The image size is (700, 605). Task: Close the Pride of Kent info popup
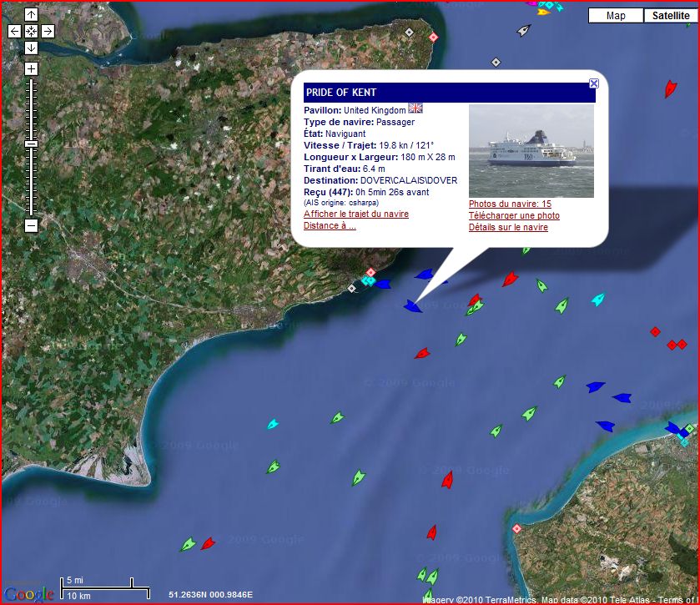coord(594,83)
